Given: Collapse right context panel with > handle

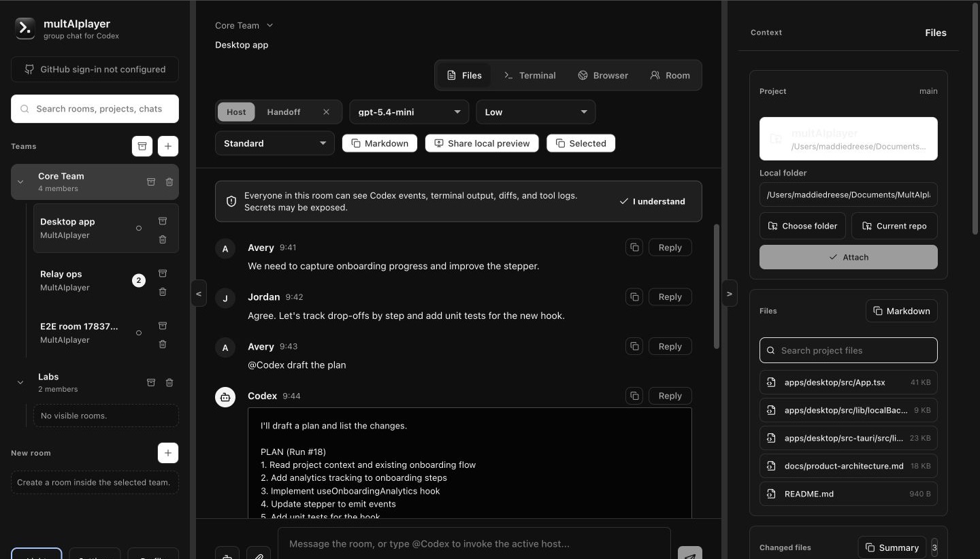Looking at the screenshot, I should [729, 293].
